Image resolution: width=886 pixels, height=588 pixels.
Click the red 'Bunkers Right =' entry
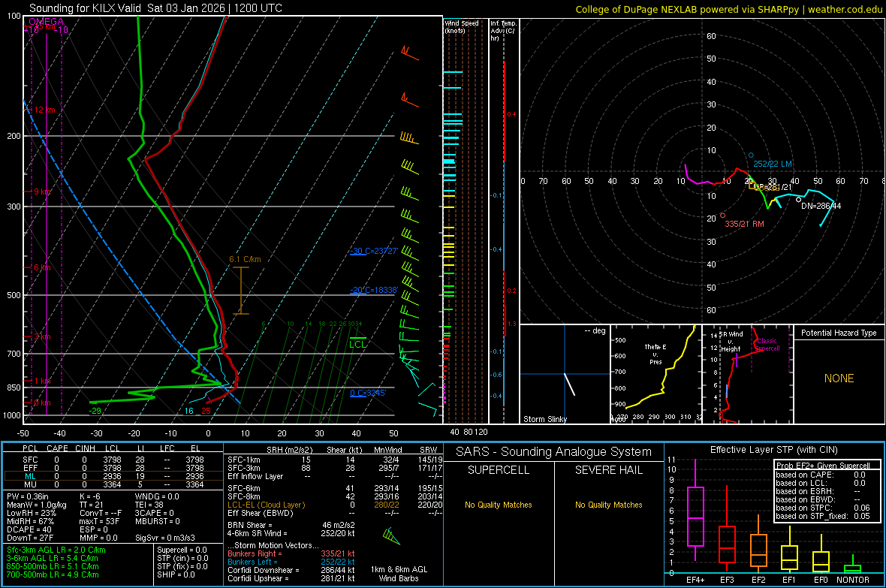click(291, 553)
